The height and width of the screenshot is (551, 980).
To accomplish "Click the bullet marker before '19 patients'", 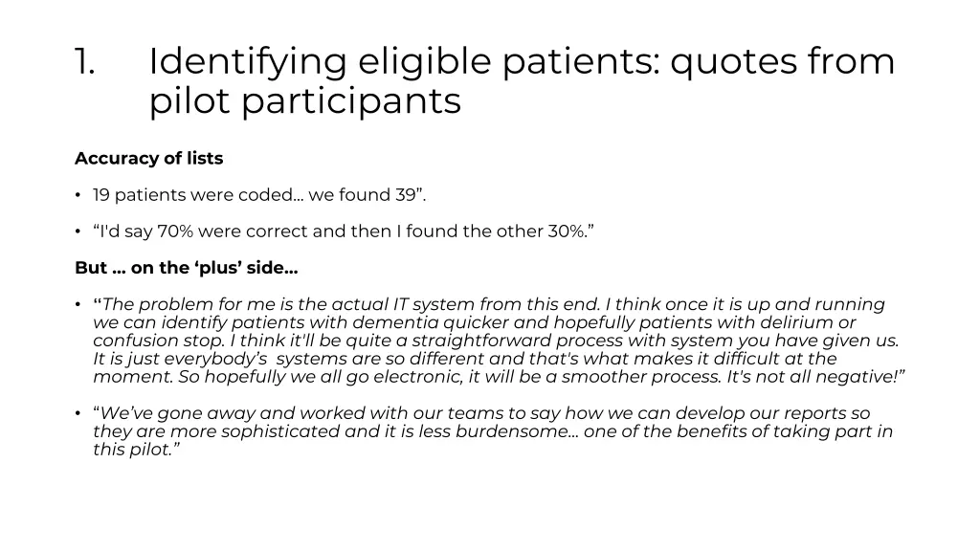I will (78, 195).
